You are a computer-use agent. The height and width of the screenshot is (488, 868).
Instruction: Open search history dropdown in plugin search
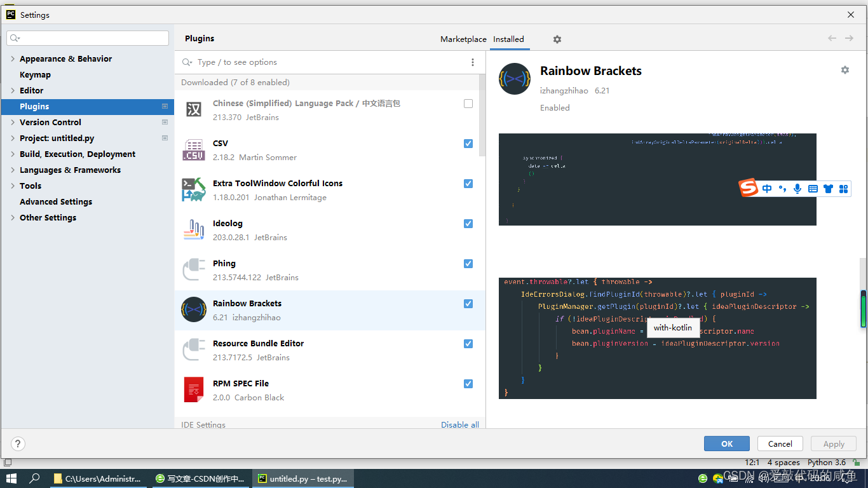[x=187, y=62]
